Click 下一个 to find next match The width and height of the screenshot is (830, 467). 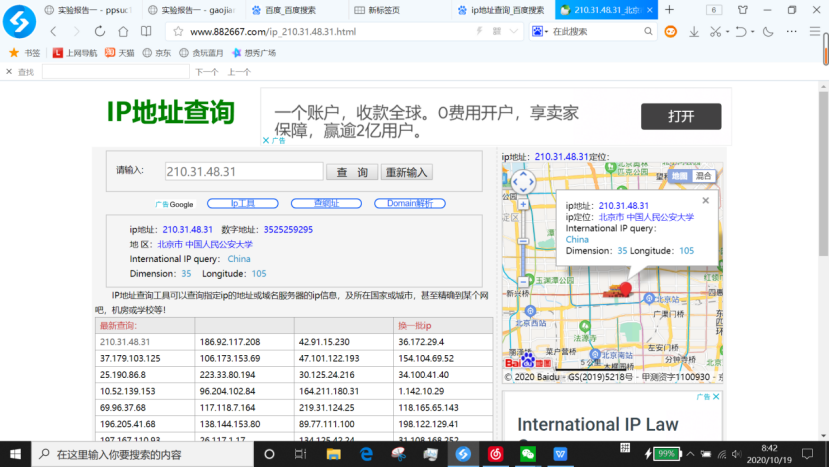206,72
